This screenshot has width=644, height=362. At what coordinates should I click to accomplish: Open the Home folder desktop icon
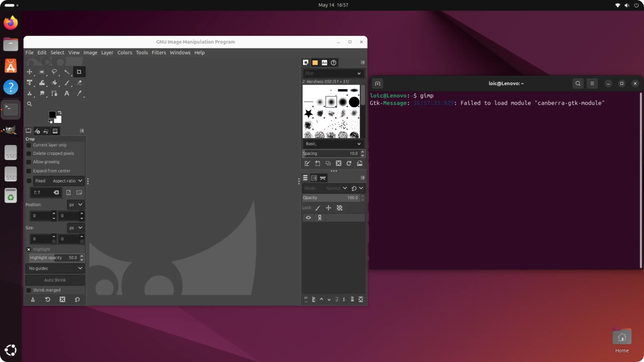[622, 341]
